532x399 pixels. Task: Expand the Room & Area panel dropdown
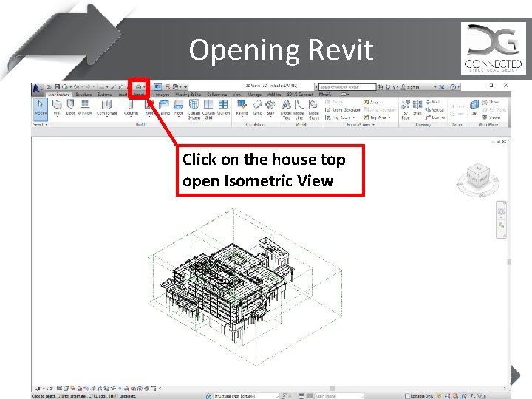(x=361, y=125)
